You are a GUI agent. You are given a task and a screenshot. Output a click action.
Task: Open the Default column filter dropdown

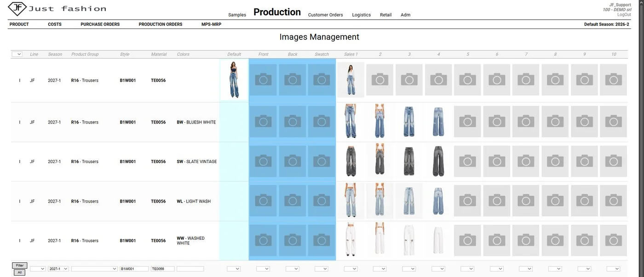pyautogui.click(x=234, y=269)
